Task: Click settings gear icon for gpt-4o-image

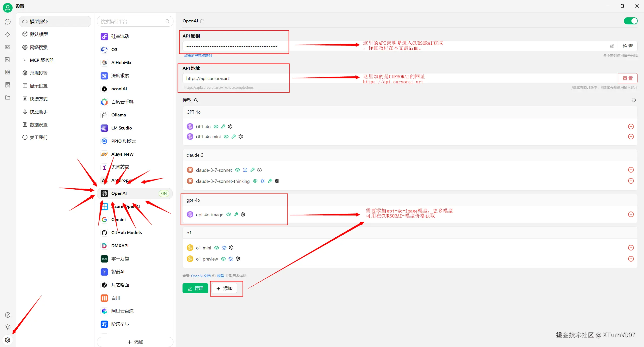Action: 243,214
